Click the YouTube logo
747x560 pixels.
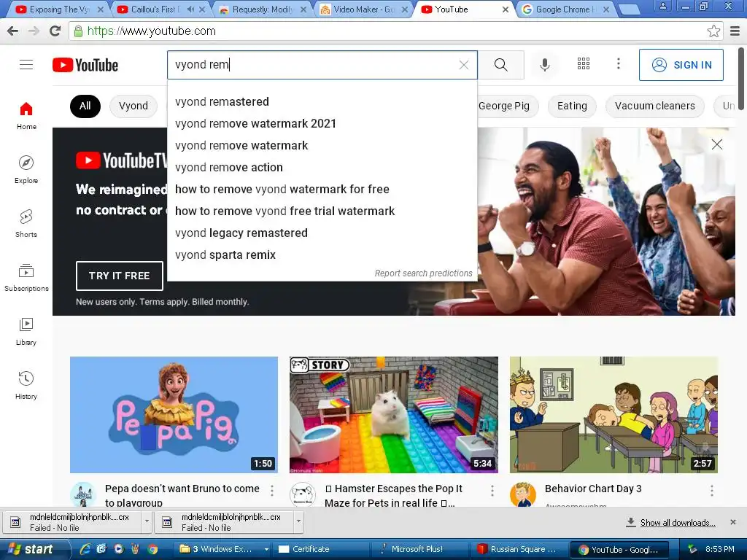click(x=85, y=65)
